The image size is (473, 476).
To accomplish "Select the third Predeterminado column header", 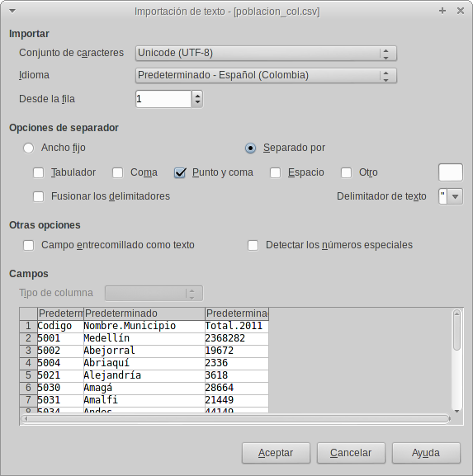I will pos(237,313).
